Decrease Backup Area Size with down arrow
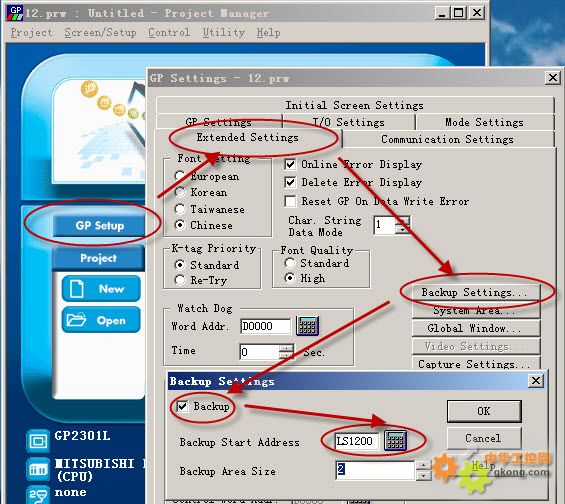Viewport: 565px width, 504px height. point(423,476)
